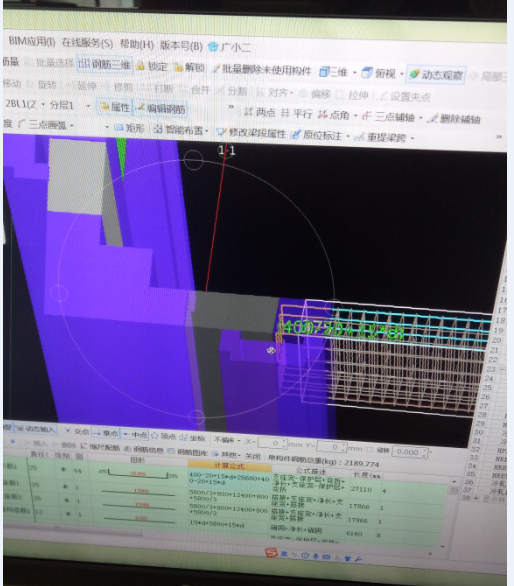
Task: Toggle 动态输入 dynamic input
Action: click(35, 429)
